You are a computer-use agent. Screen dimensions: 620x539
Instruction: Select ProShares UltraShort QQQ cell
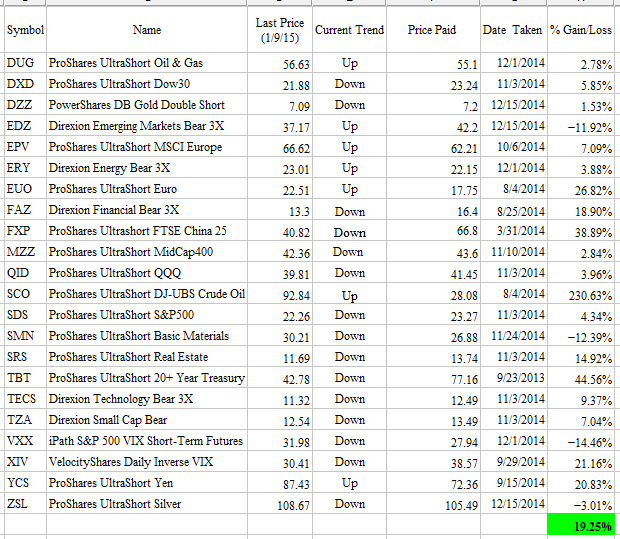[147, 272]
